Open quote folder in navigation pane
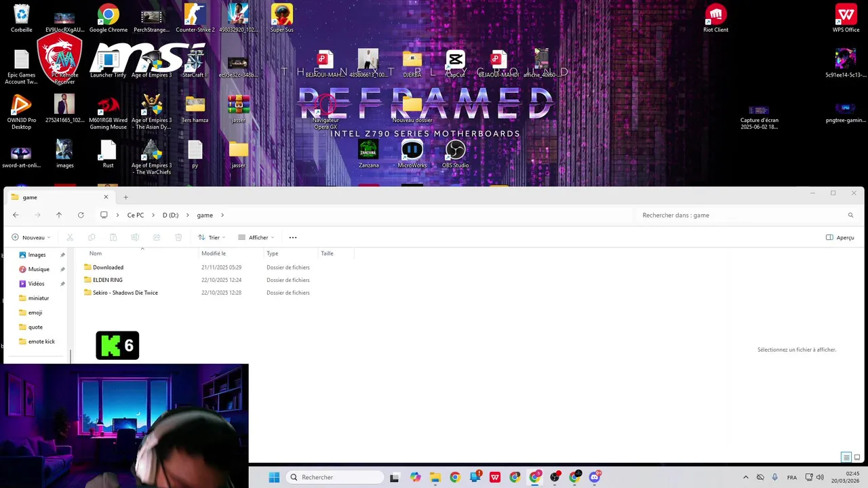Viewport: 868px width, 488px height. tap(35, 327)
